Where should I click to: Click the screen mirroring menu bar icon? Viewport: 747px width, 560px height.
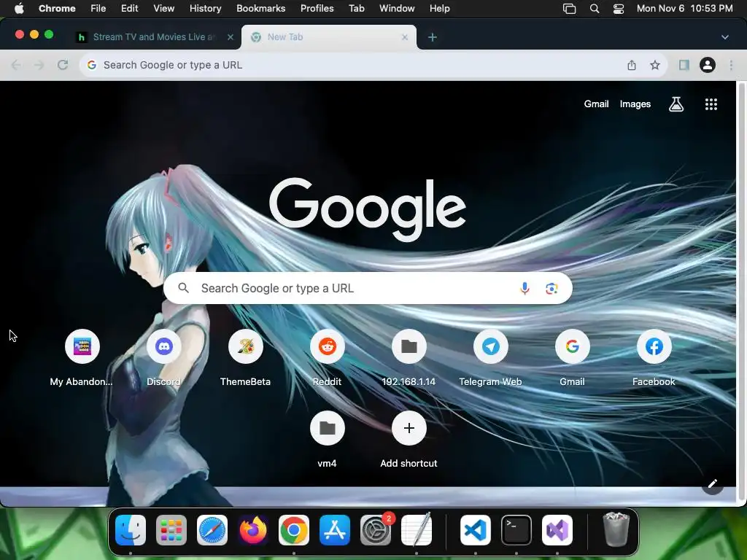(x=569, y=9)
